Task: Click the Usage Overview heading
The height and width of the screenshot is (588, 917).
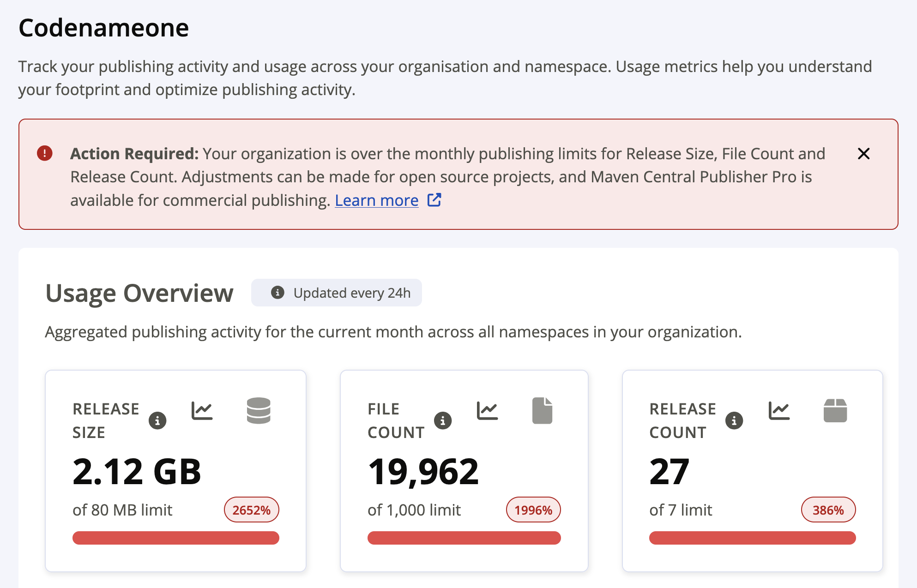Action: click(139, 293)
